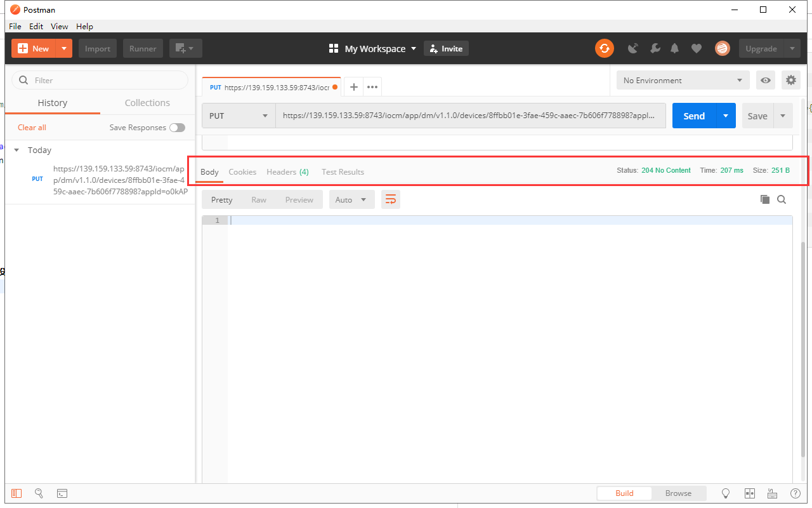
Task: Open the Auto format dropdown
Action: coord(351,199)
